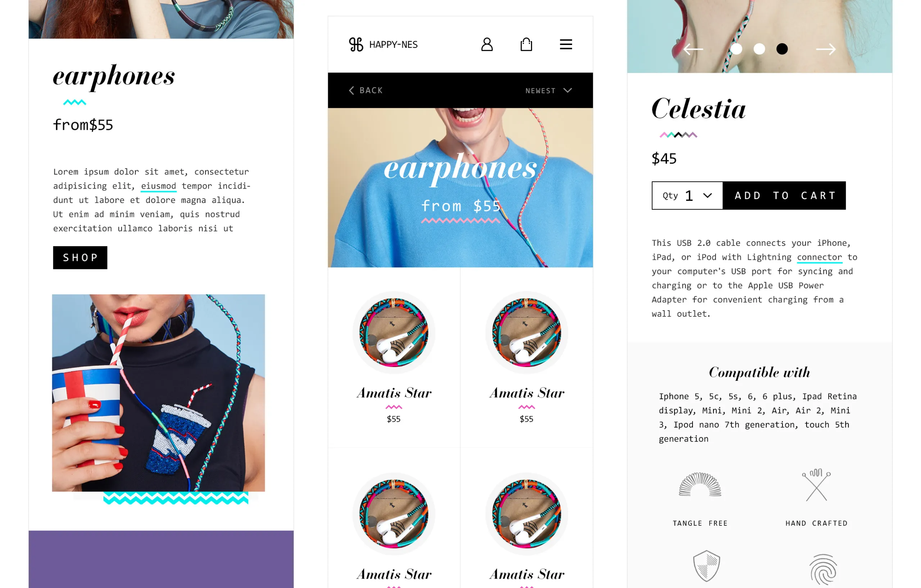Click the HAPPY-NES logo symbol

pos(356,44)
